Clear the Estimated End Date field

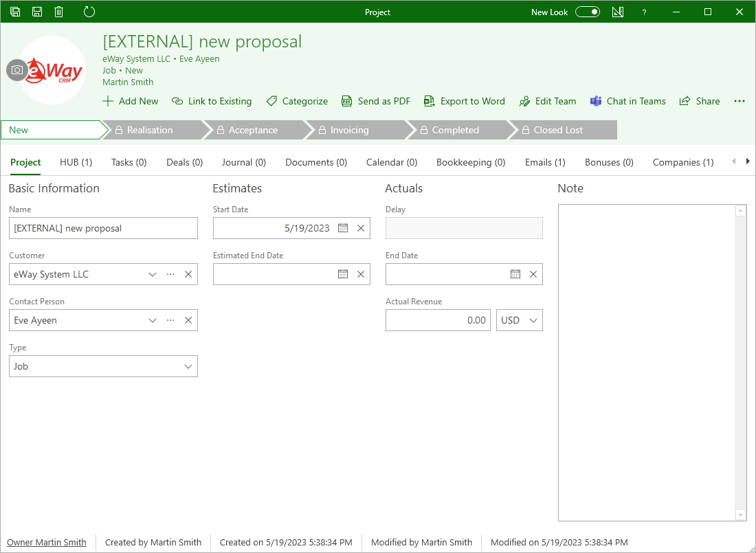pyautogui.click(x=361, y=274)
